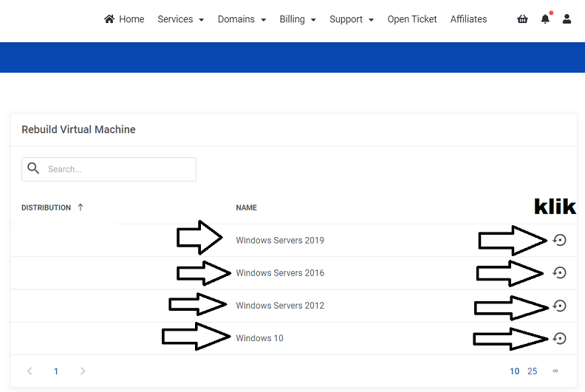Expand the Billing dropdown menu
585x392 pixels.
pos(298,19)
